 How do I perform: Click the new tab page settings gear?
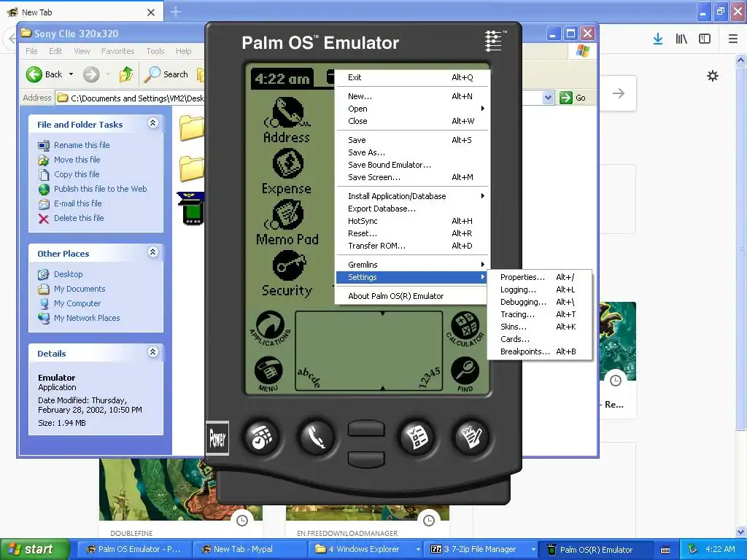click(712, 76)
